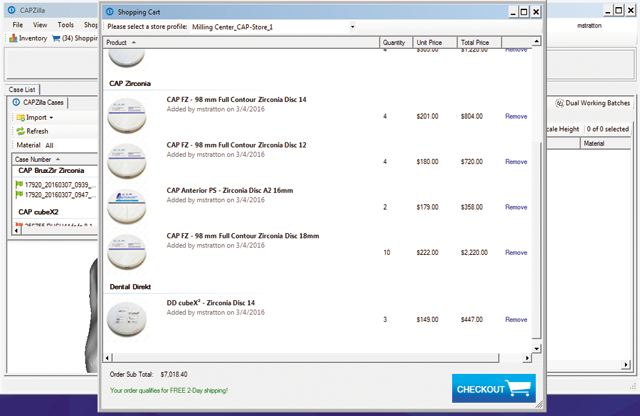
Task: Click case list scroll left arrow
Action: click(17, 231)
